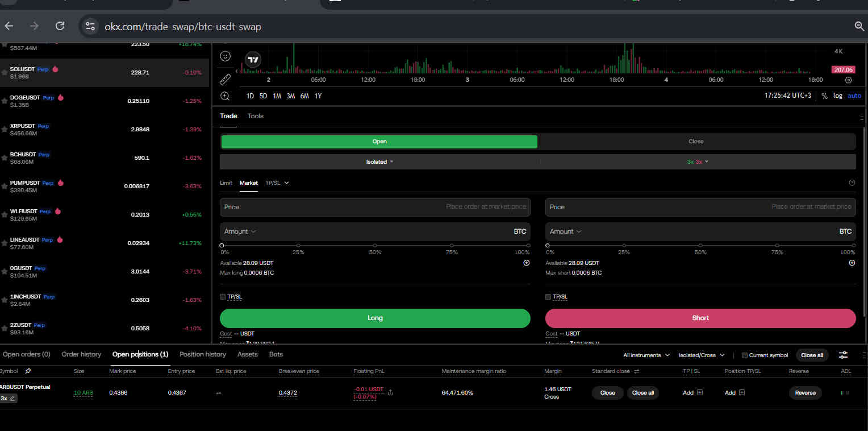Screen dimensions: 868x431
Task: Add BCHUSDT to favorites star
Action: 4,158
